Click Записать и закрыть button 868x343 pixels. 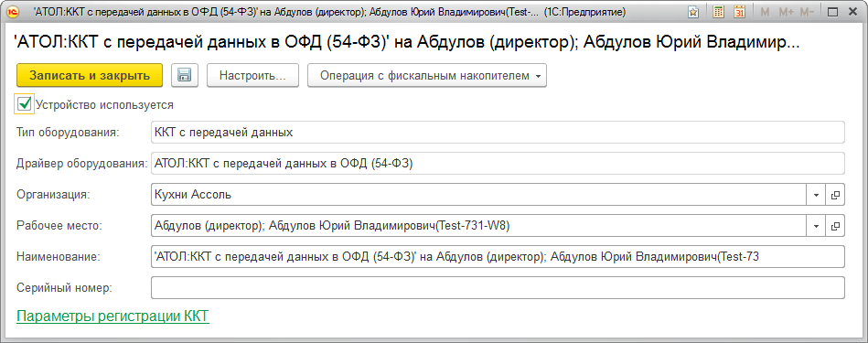point(90,76)
